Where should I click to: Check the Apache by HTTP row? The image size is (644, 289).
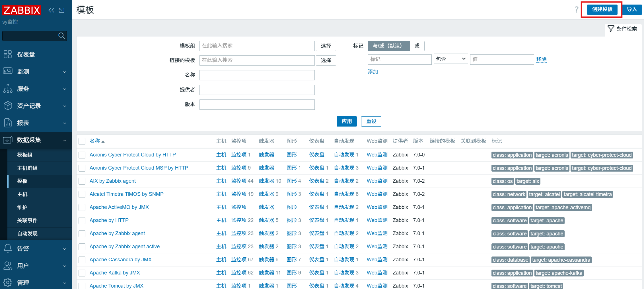click(82, 221)
